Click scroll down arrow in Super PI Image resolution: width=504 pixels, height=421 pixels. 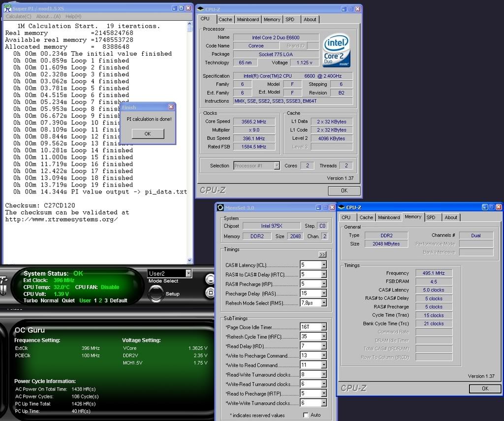click(x=189, y=260)
